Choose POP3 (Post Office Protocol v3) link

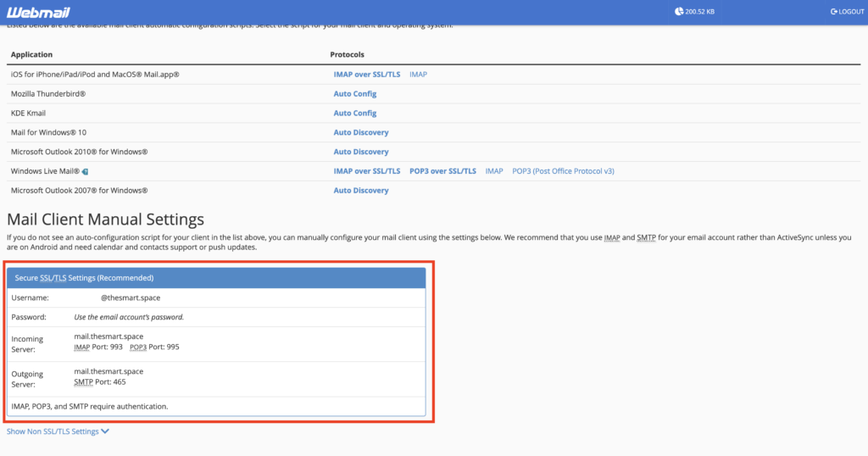563,171
